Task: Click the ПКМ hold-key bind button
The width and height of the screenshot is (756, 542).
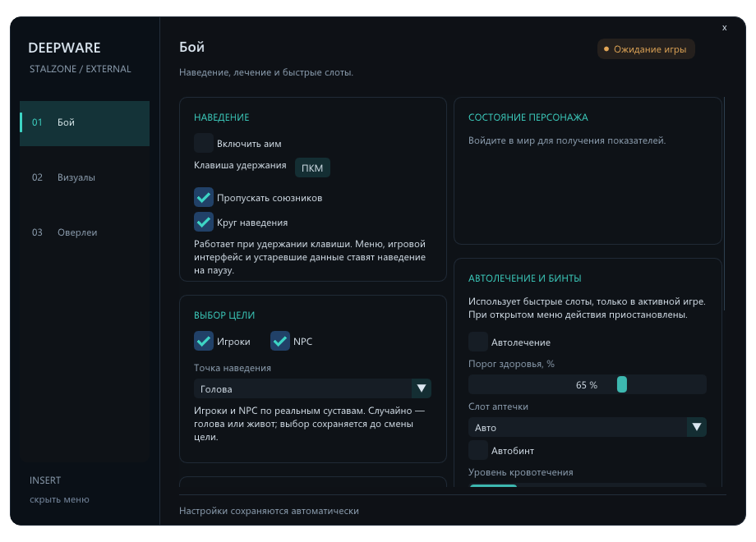Action: click(x=312, y=168)
